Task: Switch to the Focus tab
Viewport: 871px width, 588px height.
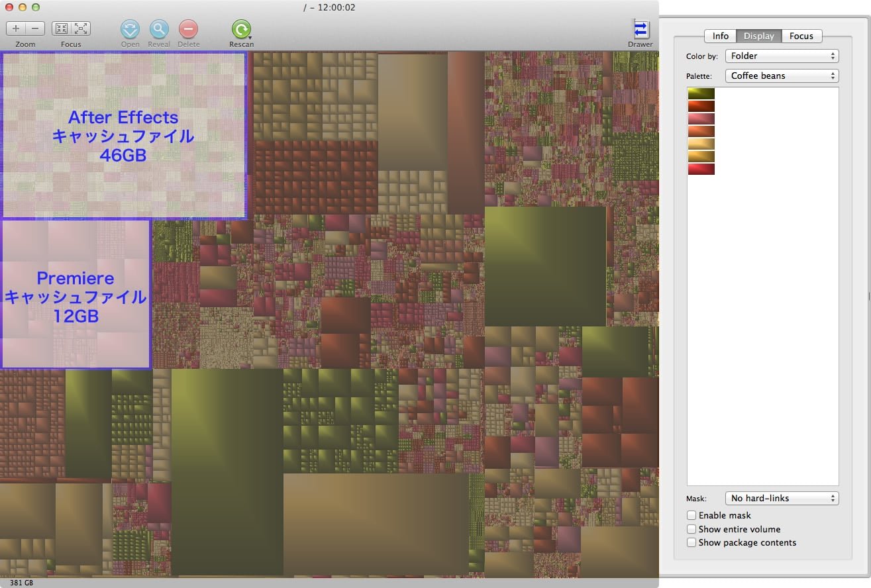Action: coord(801,36)
